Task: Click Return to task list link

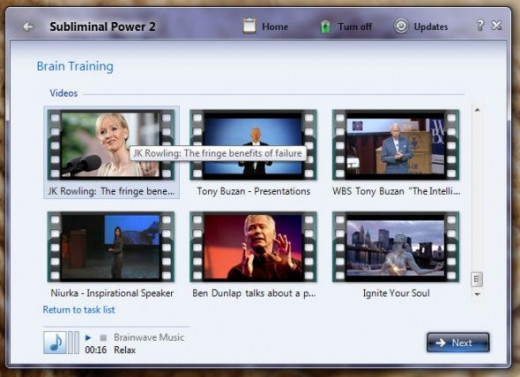Action: pyautogui.click(x=79, y=310)
